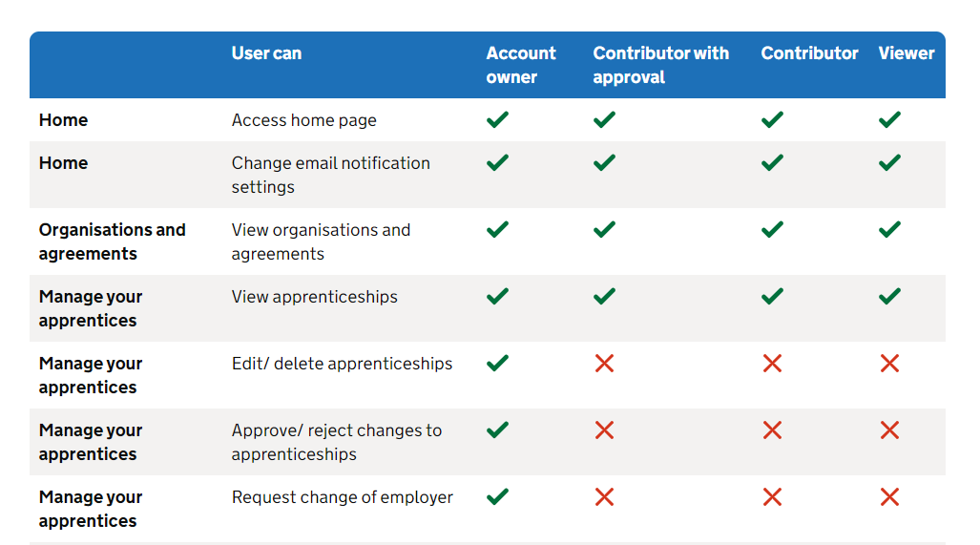Image resolution: width=980 pixels, height=545 pixels.
Task: Click Account owner checkmark for Request change of employer
Action: tap(497, 497)
